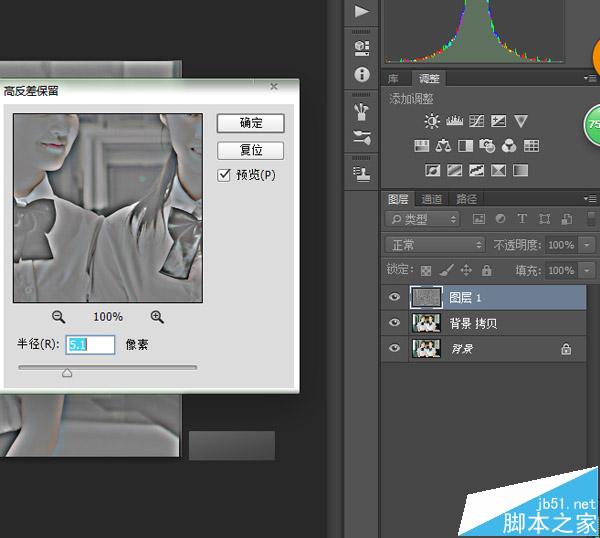This screenshot has width=600, height=538.
Task: Click the 确定 button
Action: pyautogui.click(x=251, y=123)
